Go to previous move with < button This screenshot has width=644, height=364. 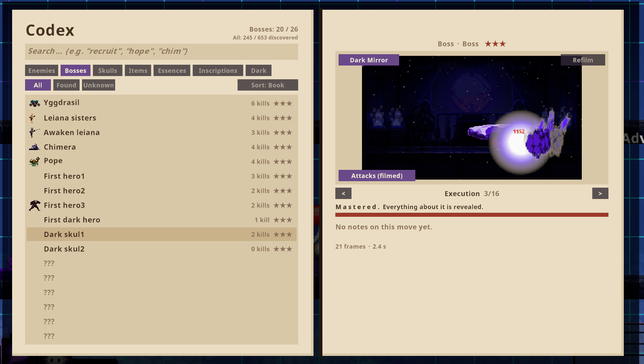pyautogui.click(x=343, y=193)
